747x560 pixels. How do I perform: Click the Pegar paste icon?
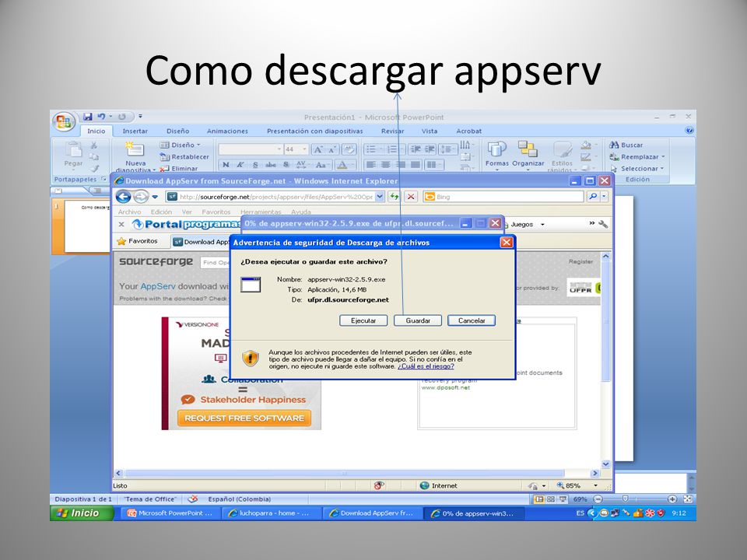[73, 150]
